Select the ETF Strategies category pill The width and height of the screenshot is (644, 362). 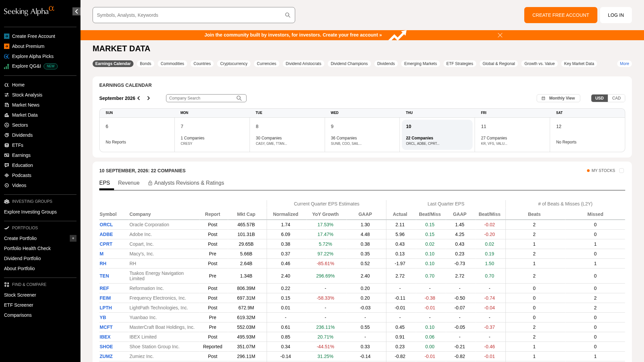[460, 64]
